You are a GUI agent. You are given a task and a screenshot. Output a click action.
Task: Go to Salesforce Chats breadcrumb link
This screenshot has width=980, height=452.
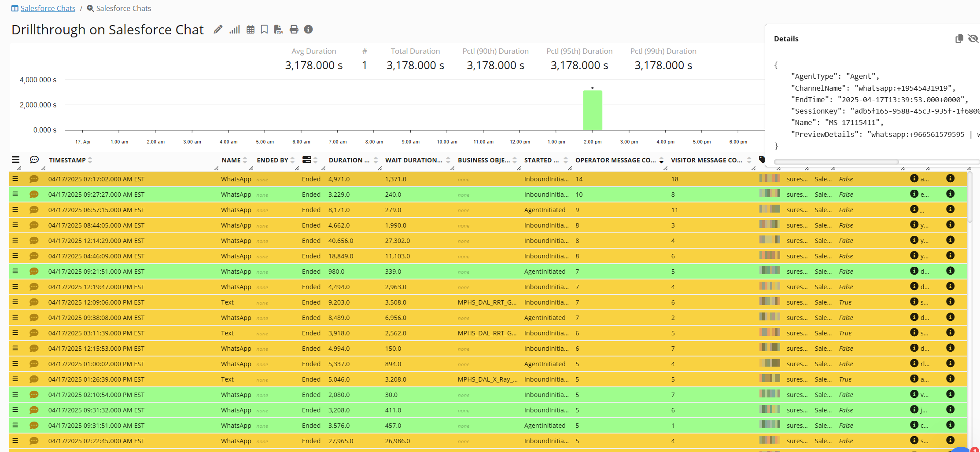tap(48, 8)
